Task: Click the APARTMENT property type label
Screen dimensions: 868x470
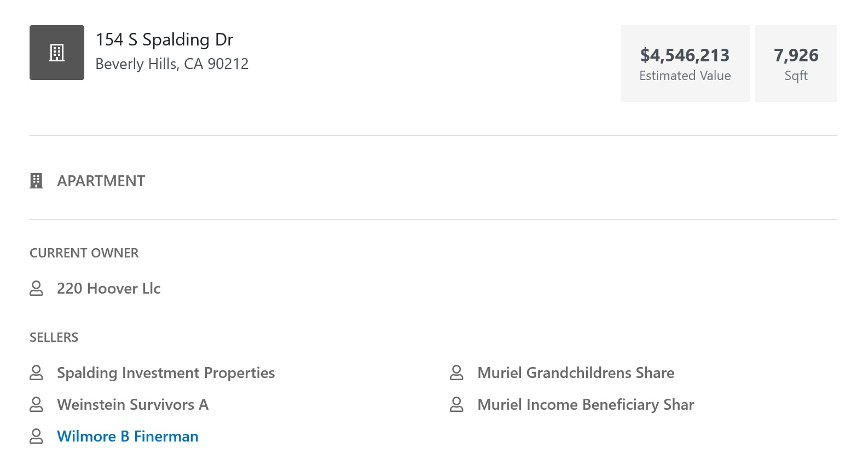Action: pos(101,181)
